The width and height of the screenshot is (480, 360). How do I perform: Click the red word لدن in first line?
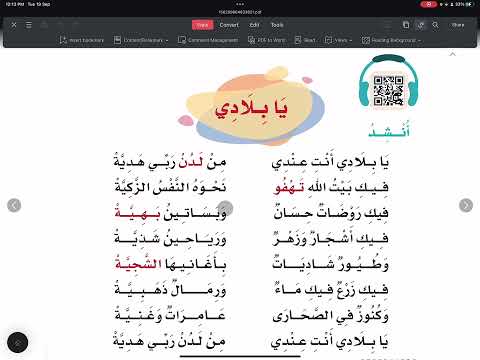tap(191, 163)
